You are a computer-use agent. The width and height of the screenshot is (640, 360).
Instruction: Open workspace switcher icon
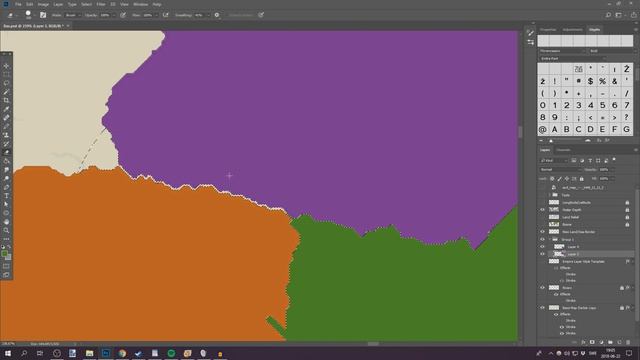(619, 15)
